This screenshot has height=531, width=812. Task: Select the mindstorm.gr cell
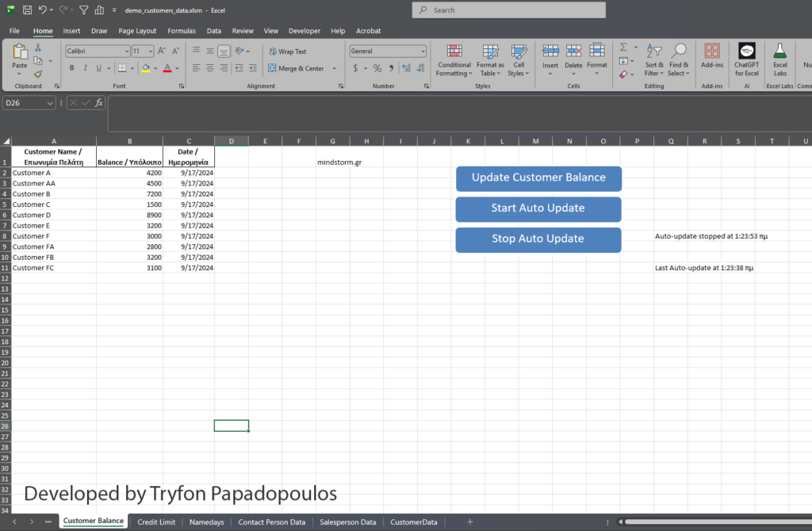(332, 157)
